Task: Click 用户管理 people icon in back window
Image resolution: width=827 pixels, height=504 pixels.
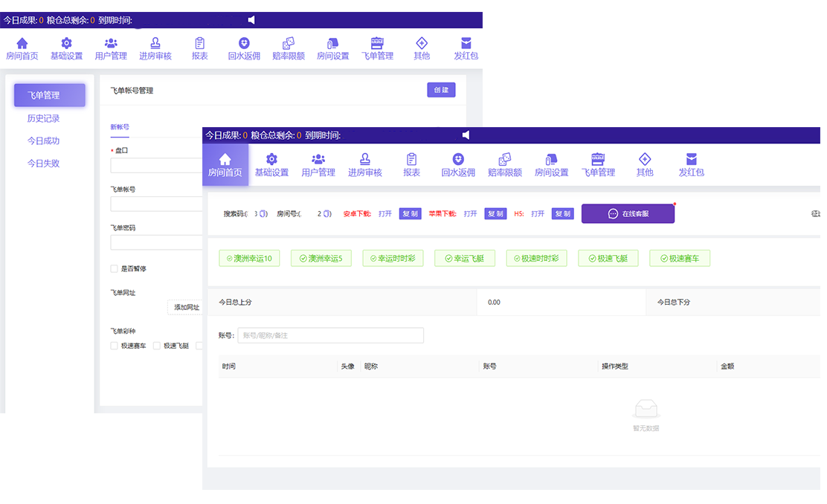Action: coord(111,43)
